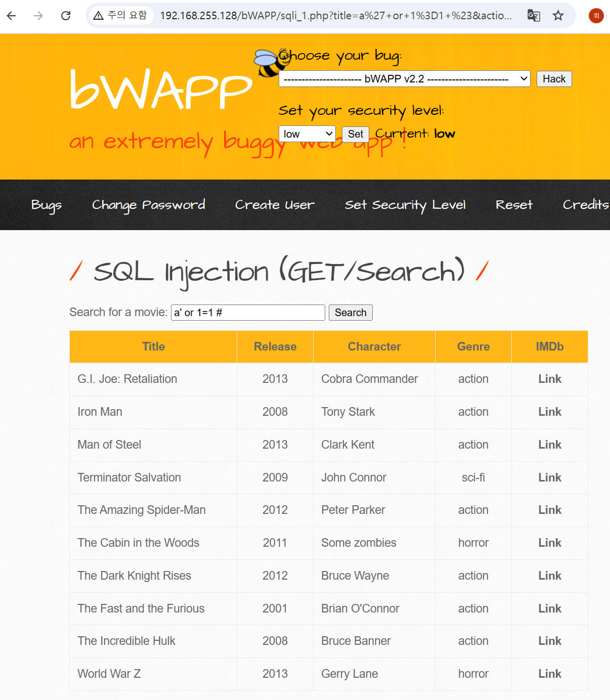Screen dimensions: 610x700
Task: Open IMDb Link for The Cabin in the Woods
Action: [550, 543]
